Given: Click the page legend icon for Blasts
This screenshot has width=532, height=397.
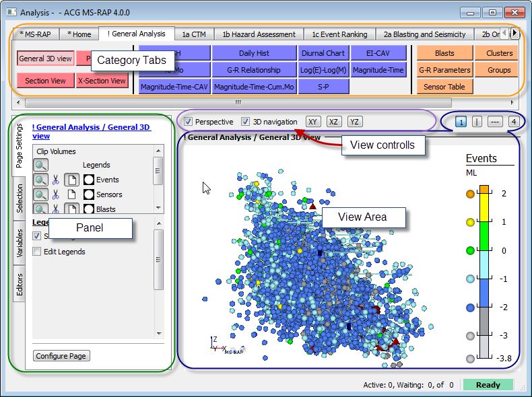Looking at the screenshot, I should [71, 208].
